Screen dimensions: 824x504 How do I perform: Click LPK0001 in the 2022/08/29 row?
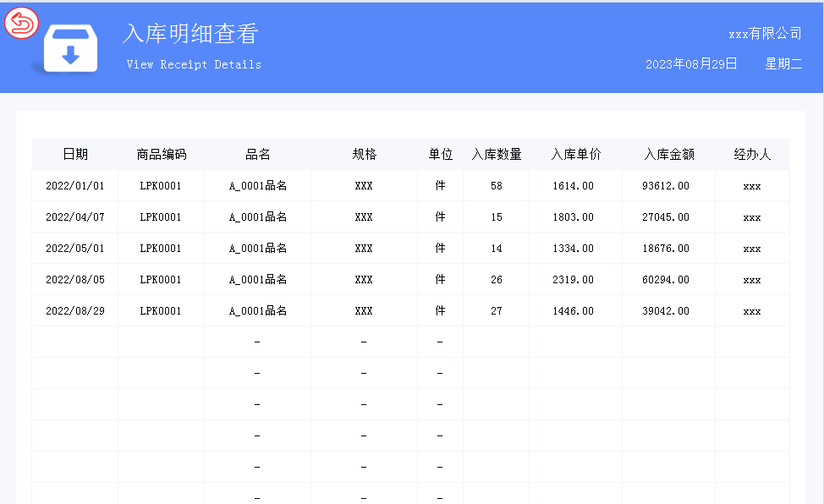pyautogui.click(x=160, y=310)
